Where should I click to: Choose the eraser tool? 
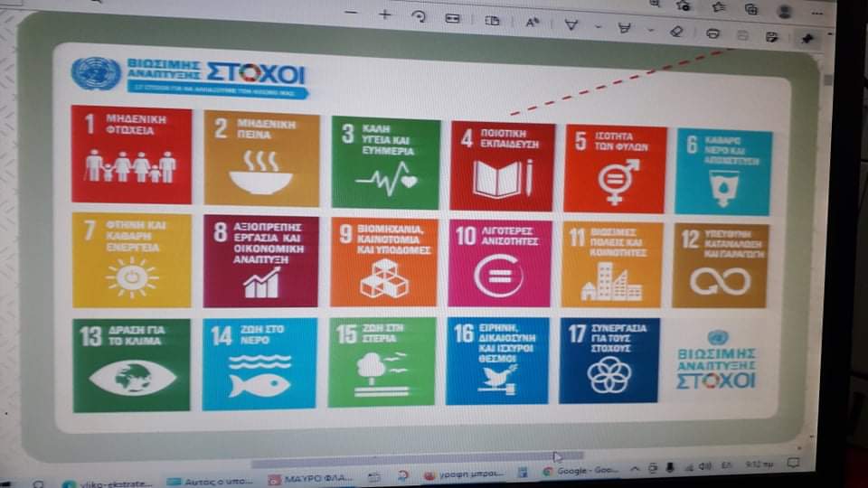pos(676,31)
